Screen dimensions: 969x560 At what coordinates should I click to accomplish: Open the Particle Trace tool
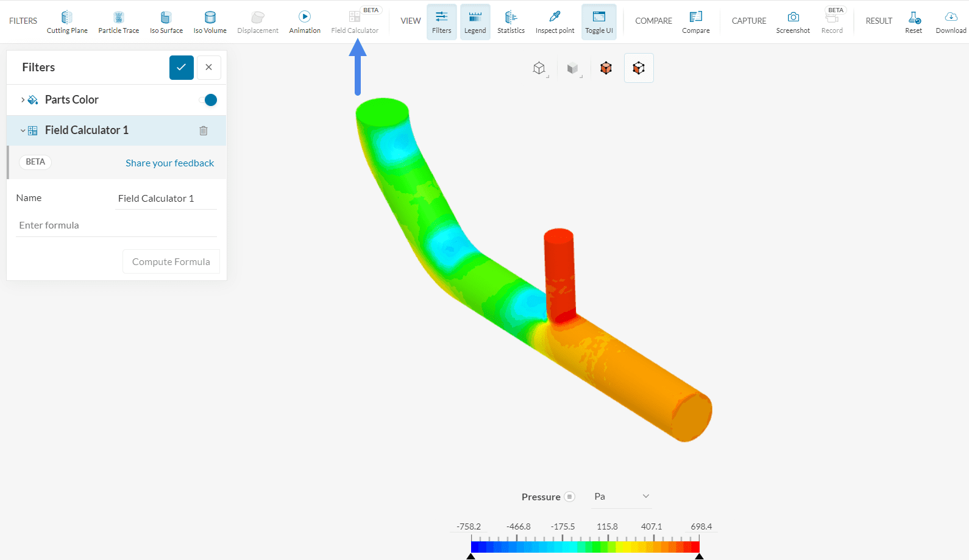point(119,22)
